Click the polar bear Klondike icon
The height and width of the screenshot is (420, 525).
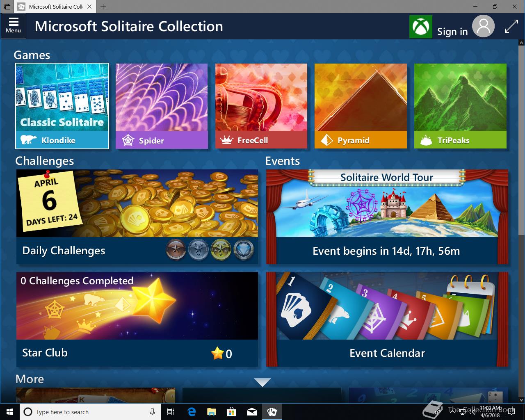(28, 140)
